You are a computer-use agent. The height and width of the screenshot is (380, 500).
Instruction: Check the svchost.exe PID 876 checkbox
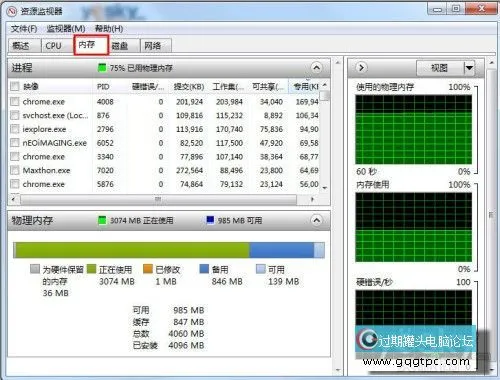point(14,115)
